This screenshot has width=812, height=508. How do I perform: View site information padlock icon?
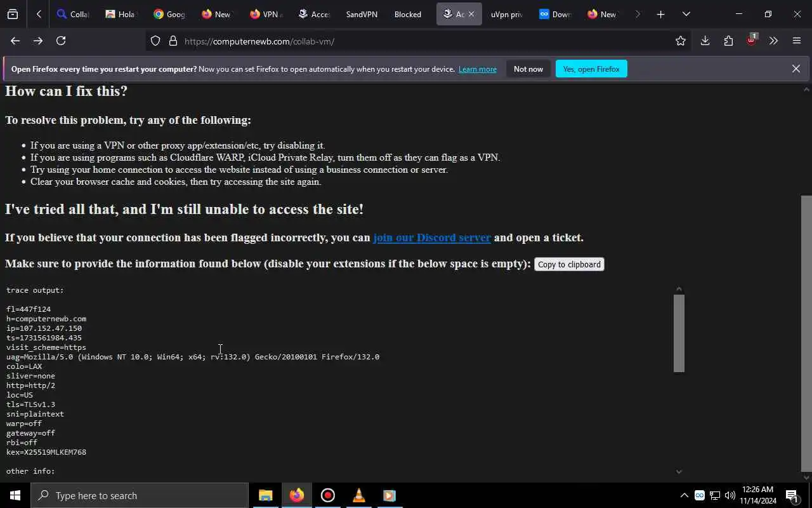[x=173, y=41]
